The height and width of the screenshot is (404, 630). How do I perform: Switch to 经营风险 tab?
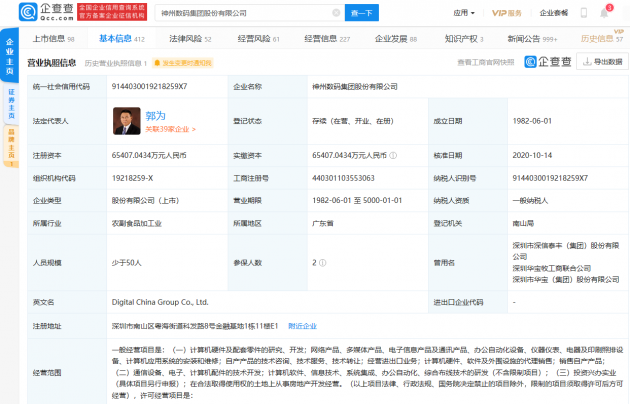[x=258, y=39]
